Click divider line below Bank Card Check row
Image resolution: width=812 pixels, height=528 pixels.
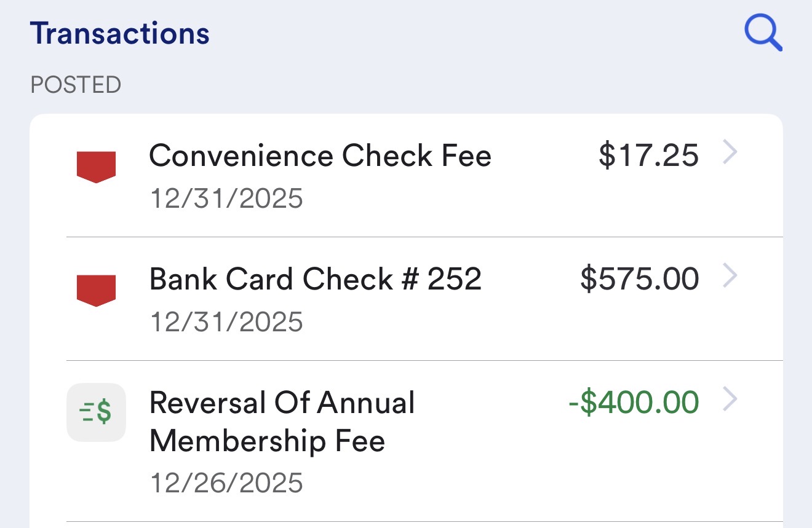pos(424,360)
